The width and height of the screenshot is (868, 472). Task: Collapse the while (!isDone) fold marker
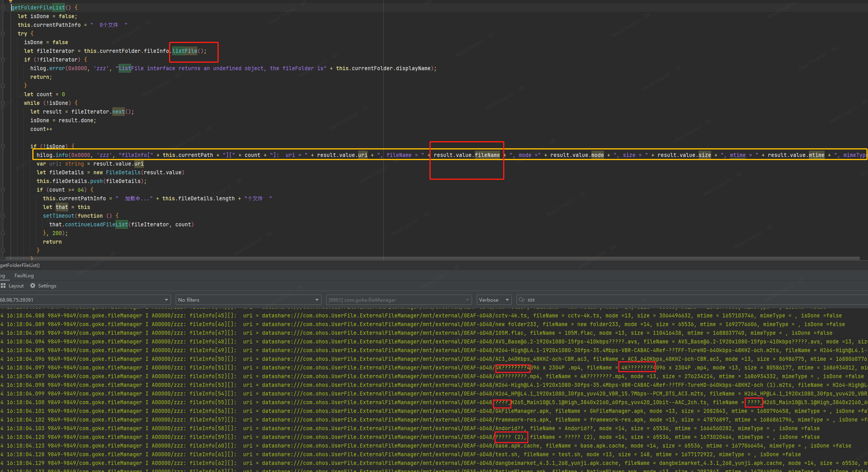click(3, 103)
